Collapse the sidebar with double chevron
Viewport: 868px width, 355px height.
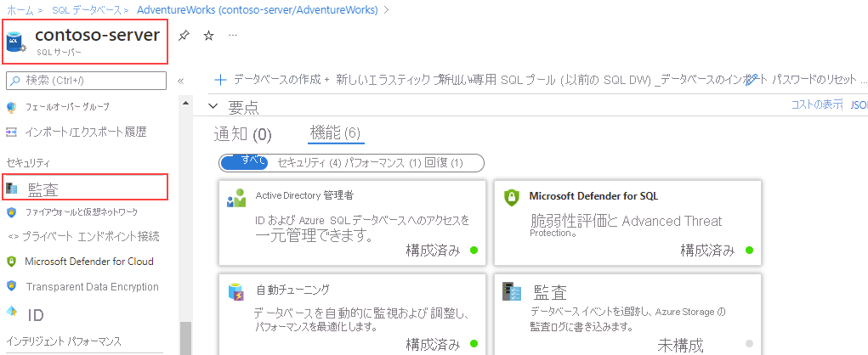tap(180, 82)
